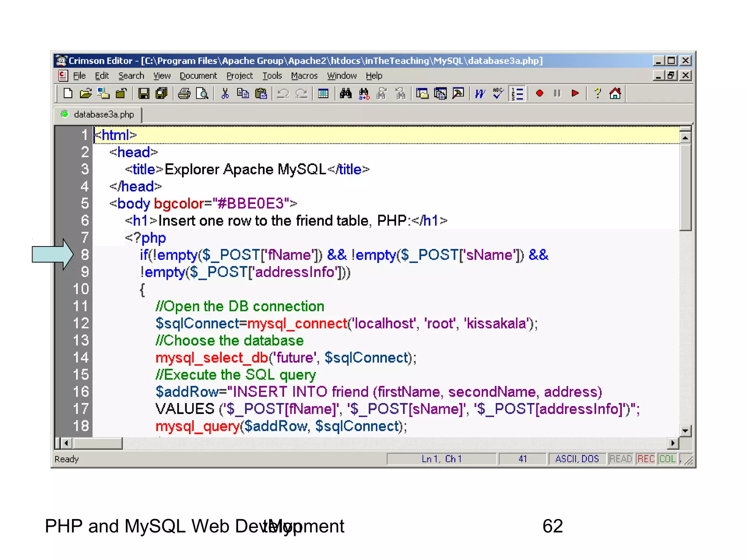The width and height of the screenshot is (747, 560).
Task: Click line number 12 in the gutter
Action: pyautogui.click(x=81, y=323)
